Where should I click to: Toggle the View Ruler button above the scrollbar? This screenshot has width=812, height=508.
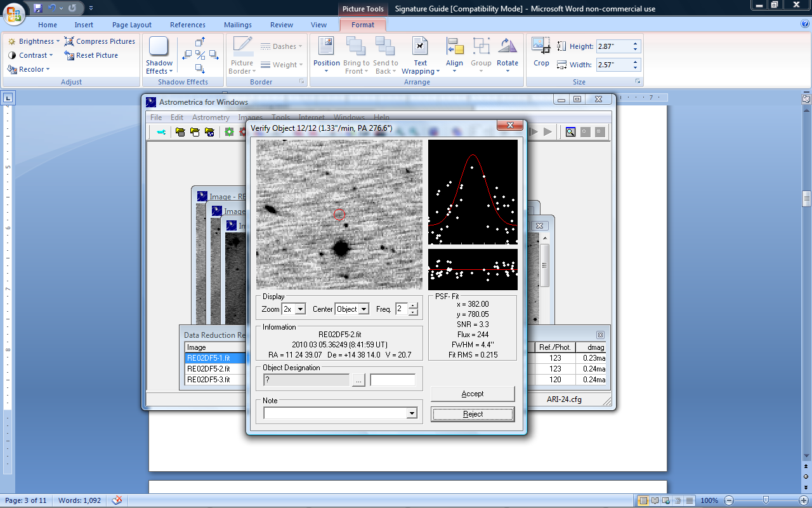point(806,99)
